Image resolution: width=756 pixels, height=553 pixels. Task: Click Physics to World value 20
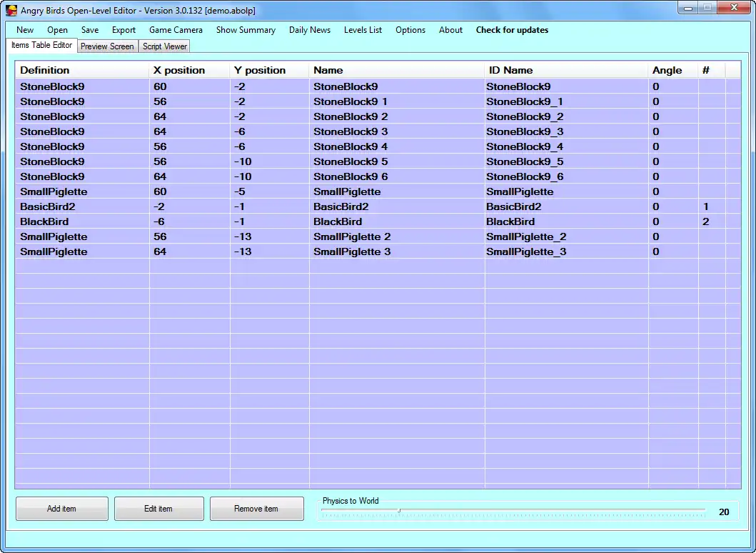point(724,512)
